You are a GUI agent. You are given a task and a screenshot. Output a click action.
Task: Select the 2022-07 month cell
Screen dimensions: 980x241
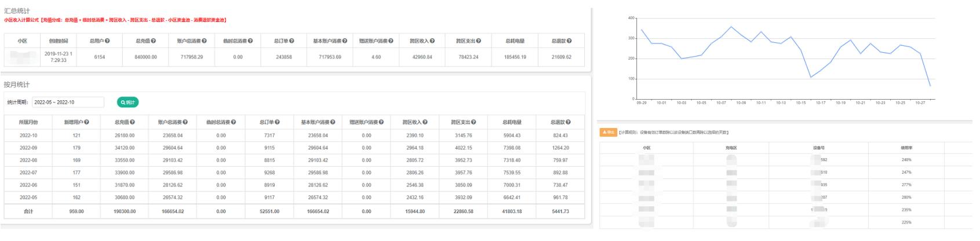(28, 173)
